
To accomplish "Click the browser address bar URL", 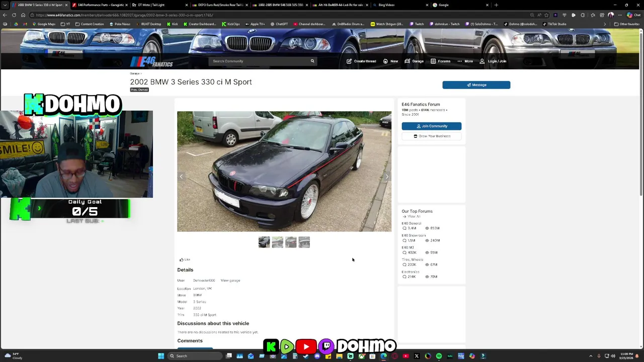I will tap(125, 15).
